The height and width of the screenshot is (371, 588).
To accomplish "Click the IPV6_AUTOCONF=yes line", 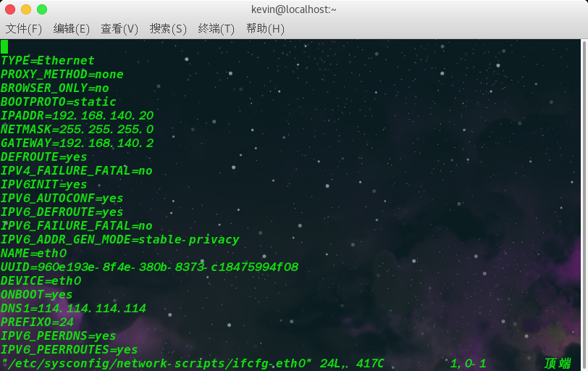I will pos(62,198).
